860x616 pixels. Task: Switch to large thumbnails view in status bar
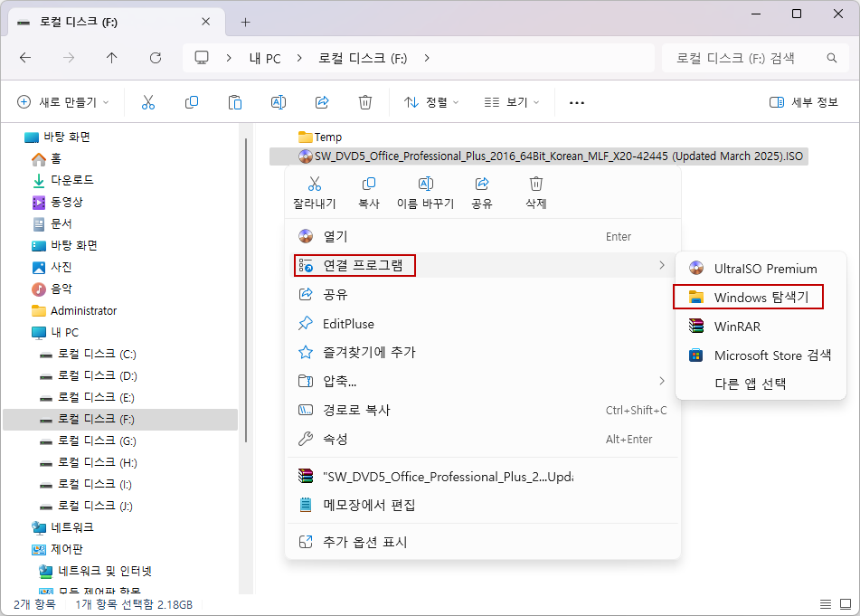846,604
